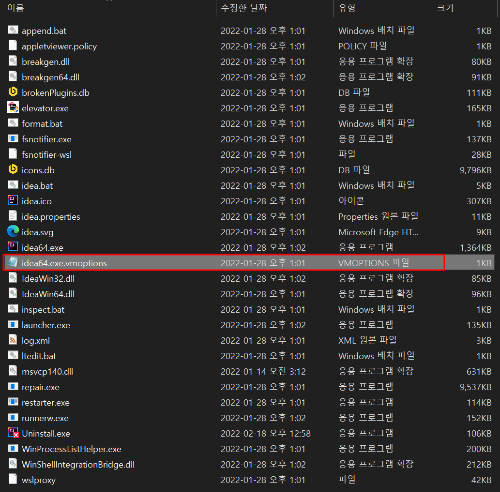Click the idea64.exe IntelliJ icon
Image resolution: width=500 pixels, height=492 pixels.
13,247
